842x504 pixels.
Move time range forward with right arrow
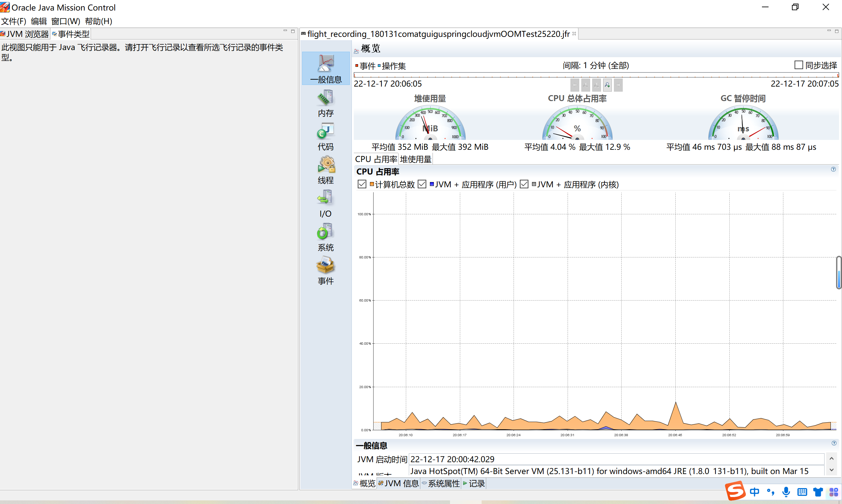pyautogui.click(x=618, y=85)
